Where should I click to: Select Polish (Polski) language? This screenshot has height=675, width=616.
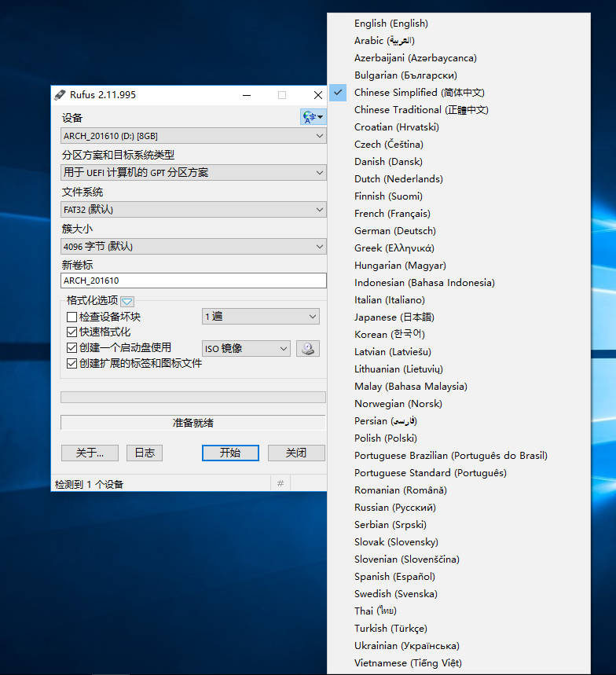[459, 438]
